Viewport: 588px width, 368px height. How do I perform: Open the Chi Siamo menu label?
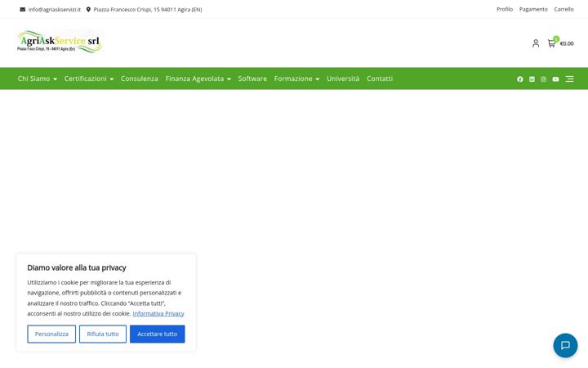tap(33, 79)
